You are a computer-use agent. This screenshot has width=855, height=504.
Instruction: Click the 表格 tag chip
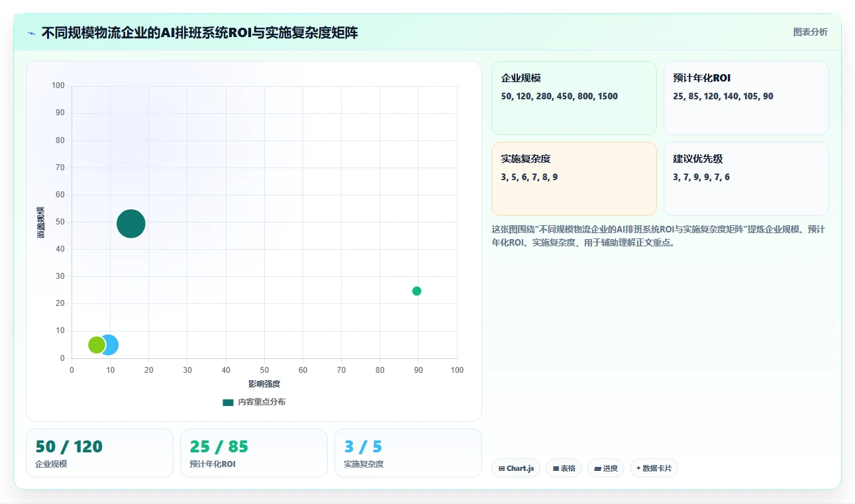pos(564,468)
